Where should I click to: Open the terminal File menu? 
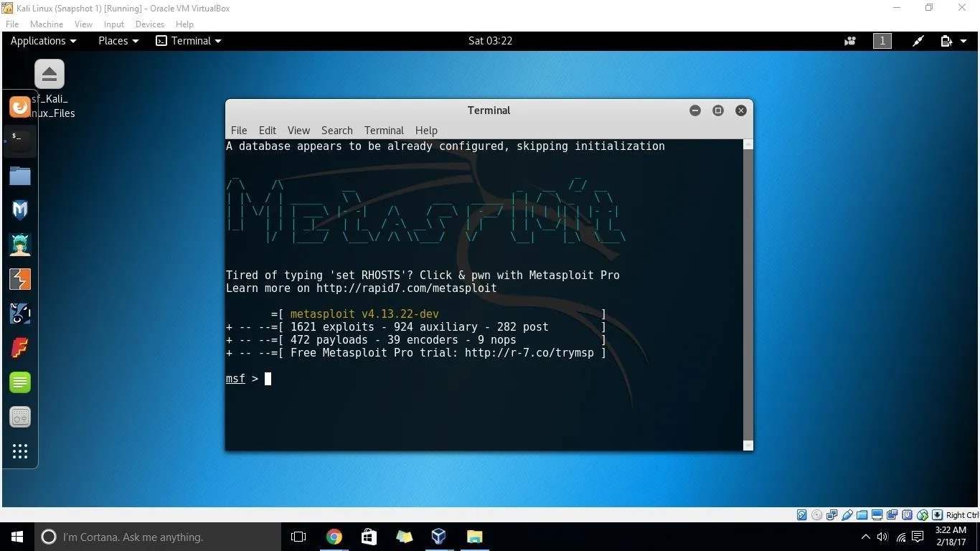click(x=239, y=131)
